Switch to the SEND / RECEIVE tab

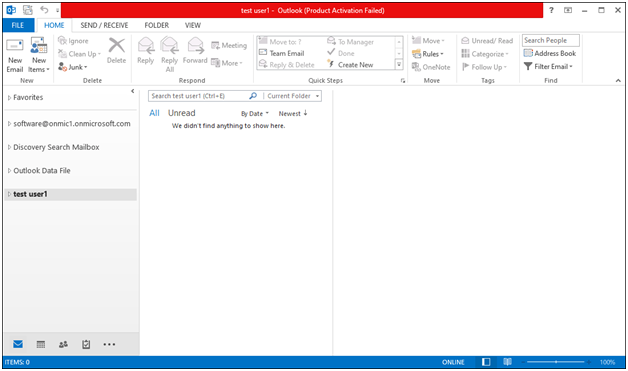pyautogui.click(x=104, y=25)
